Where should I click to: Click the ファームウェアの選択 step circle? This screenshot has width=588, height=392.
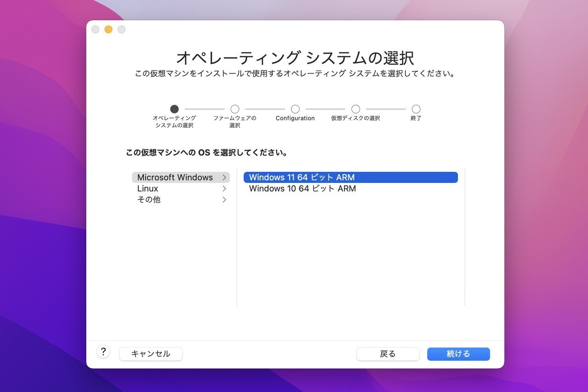(235, 109)
